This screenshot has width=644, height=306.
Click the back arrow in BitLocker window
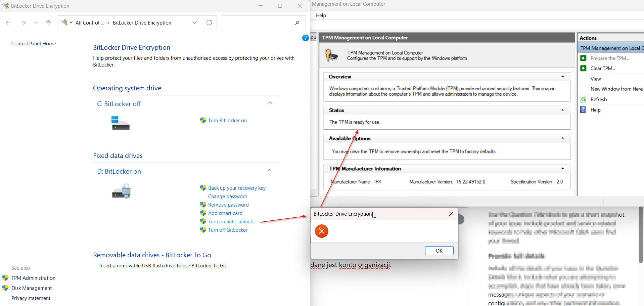click(x=8, y=23)
